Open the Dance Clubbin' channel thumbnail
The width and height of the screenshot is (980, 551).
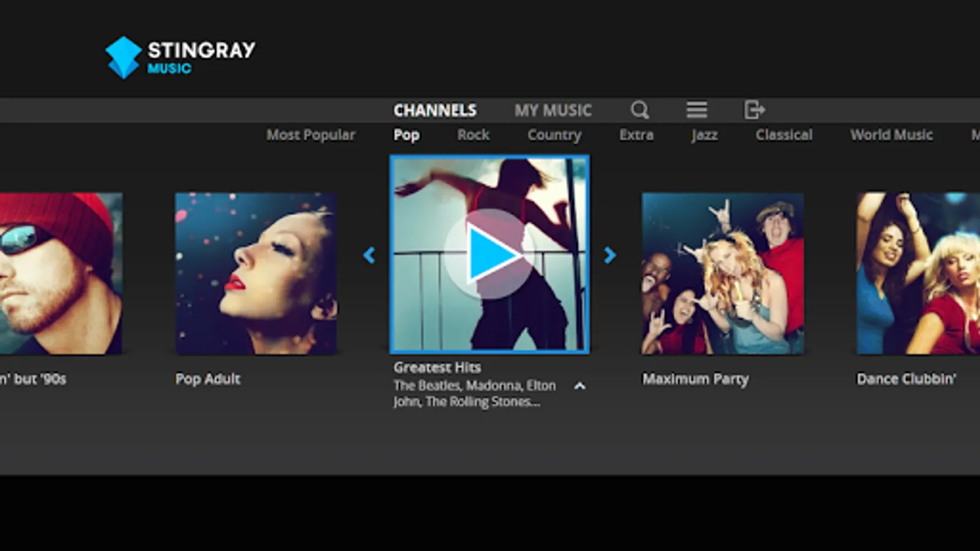pos(918,274)
